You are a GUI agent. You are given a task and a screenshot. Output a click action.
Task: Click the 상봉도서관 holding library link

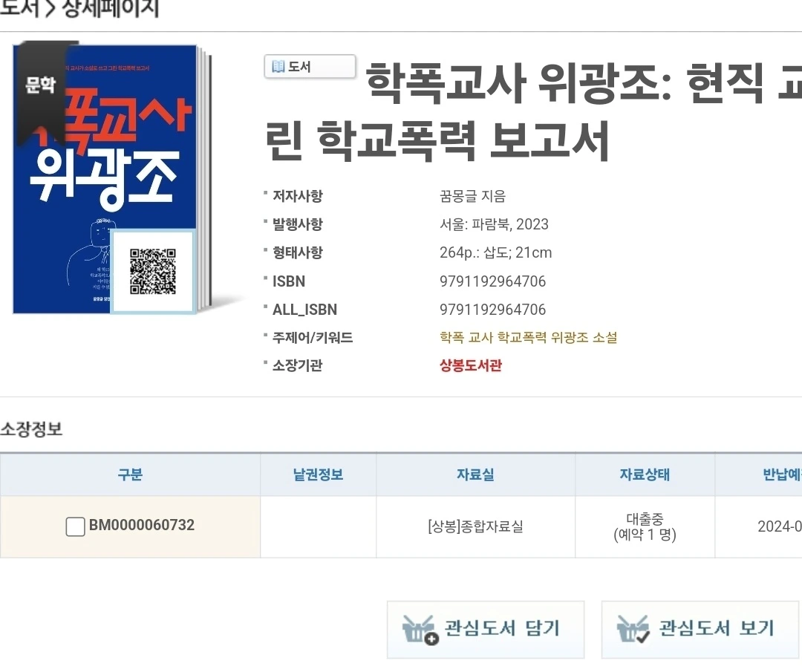coord(471,365)
